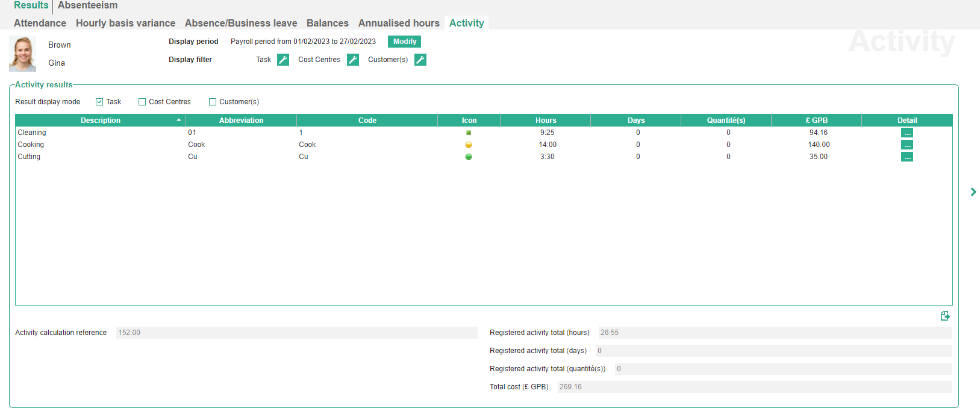980x411 pixels.
Task: Select the Cleaning row description
Action: tap(32, 133)
